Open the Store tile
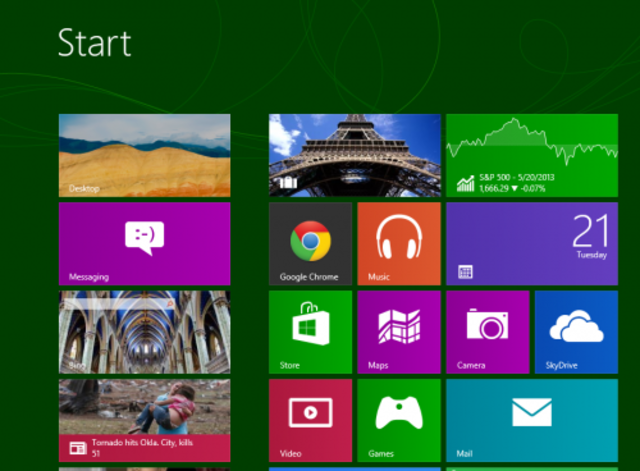The image size is (640, 471). pos(311,332)
